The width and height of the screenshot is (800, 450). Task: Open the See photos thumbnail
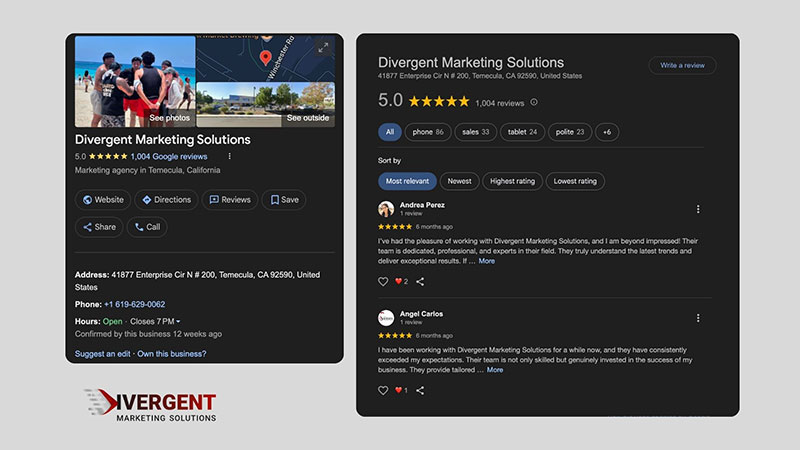[135, 80]
